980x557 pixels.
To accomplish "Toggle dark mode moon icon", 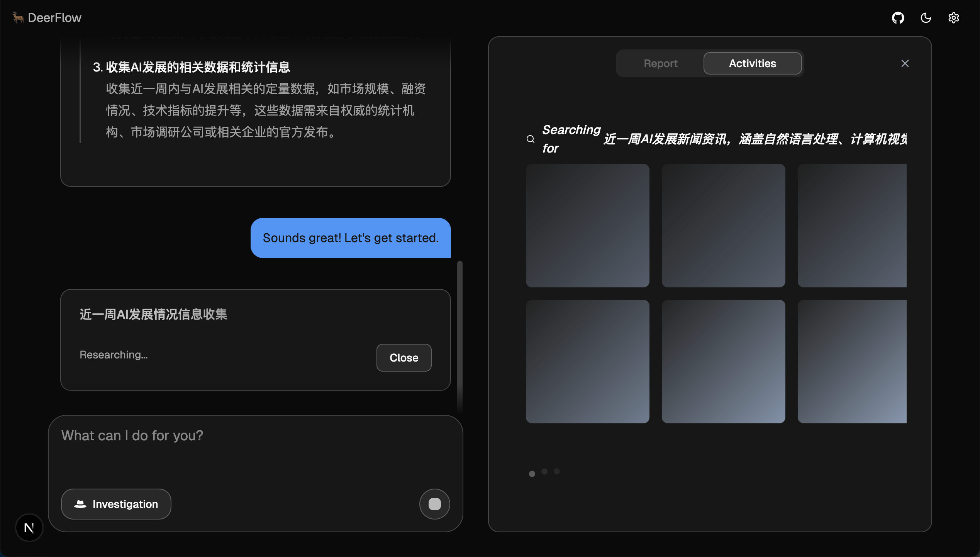I will tap(926, 18).
